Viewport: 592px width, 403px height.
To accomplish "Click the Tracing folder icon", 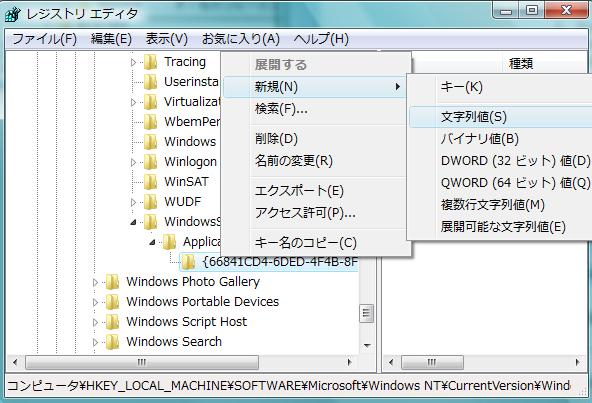I will 150,62.
